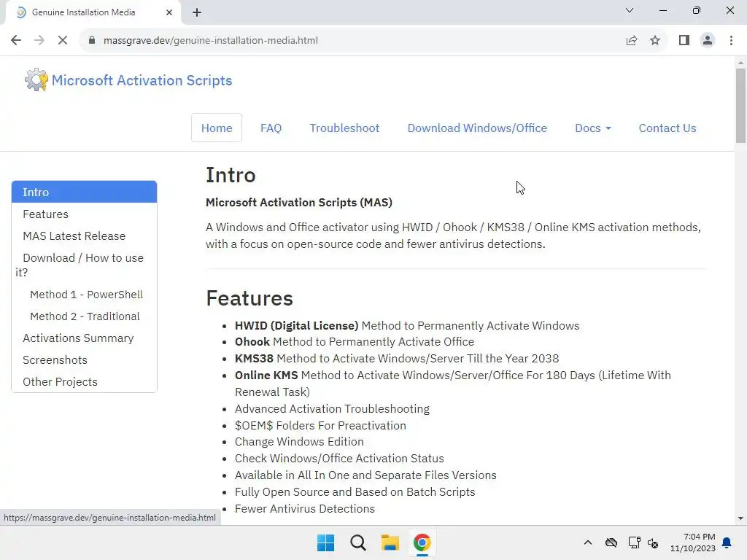The image size is (747, 560).
Task: Click the padlock site info icon
Action: pos(92,41)
